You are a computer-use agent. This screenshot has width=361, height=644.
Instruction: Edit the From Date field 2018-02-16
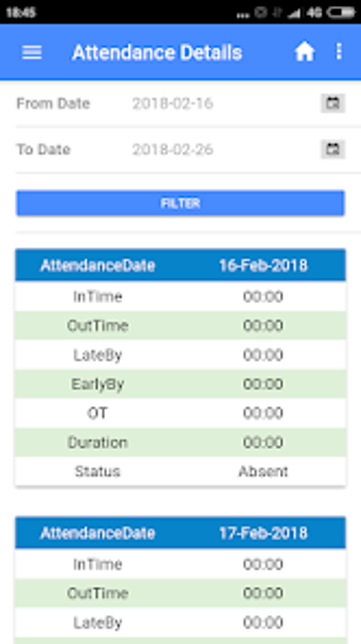pos(173,104)
